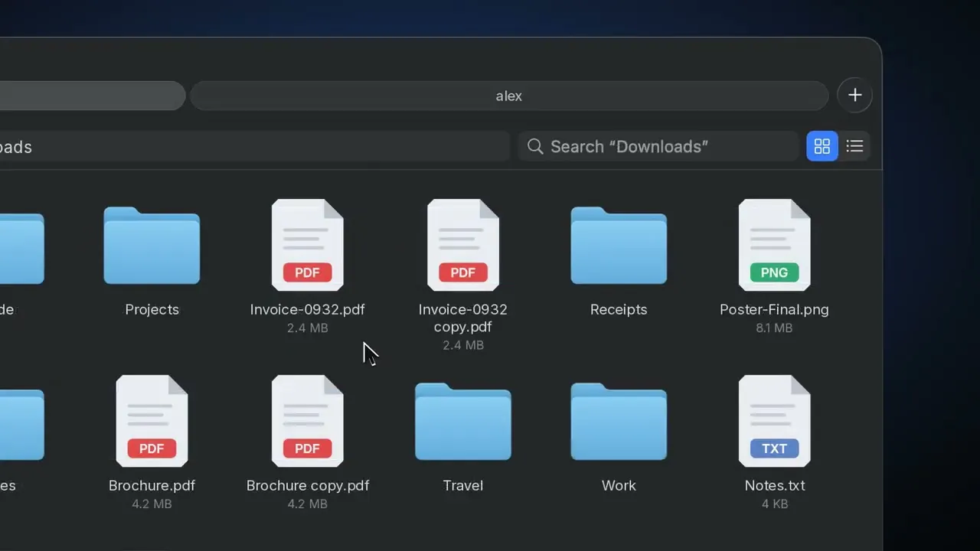
Task: Switch to the alex tab
Action: coord(509,96)
